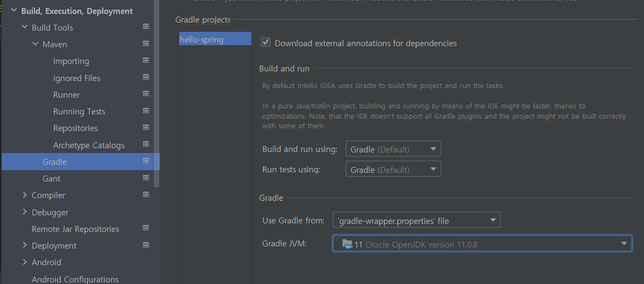Select Gant settings page
The height and width of the screenshot is (284, 644).
point(52,179)
